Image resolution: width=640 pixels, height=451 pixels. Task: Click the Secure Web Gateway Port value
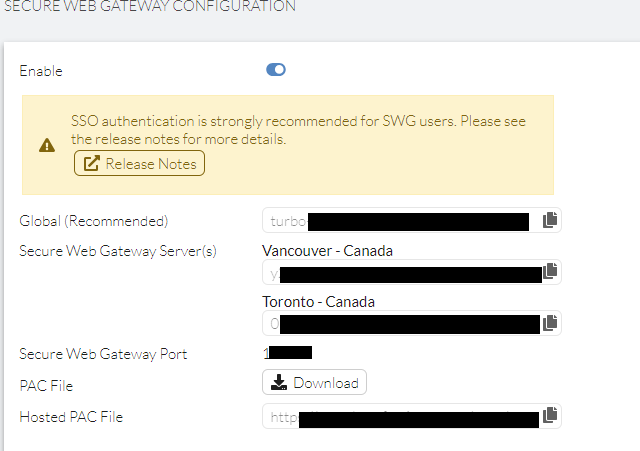288,353
